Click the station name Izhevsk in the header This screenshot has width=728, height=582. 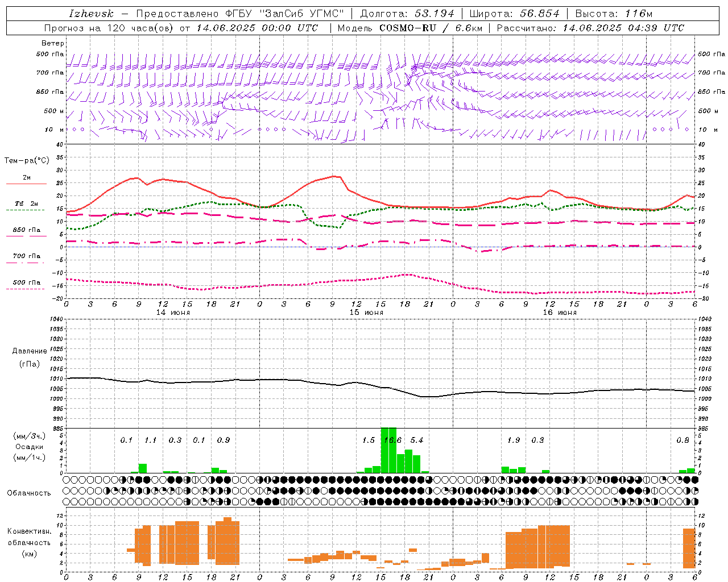91,14
